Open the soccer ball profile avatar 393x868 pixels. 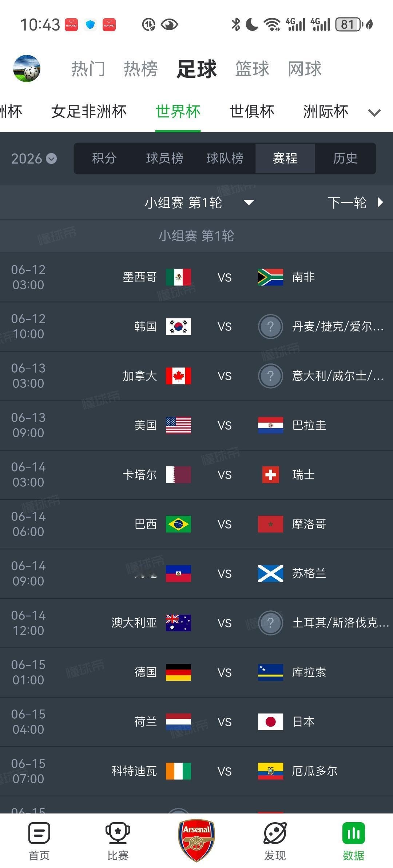pyautogui.click(x=27, y=68)
